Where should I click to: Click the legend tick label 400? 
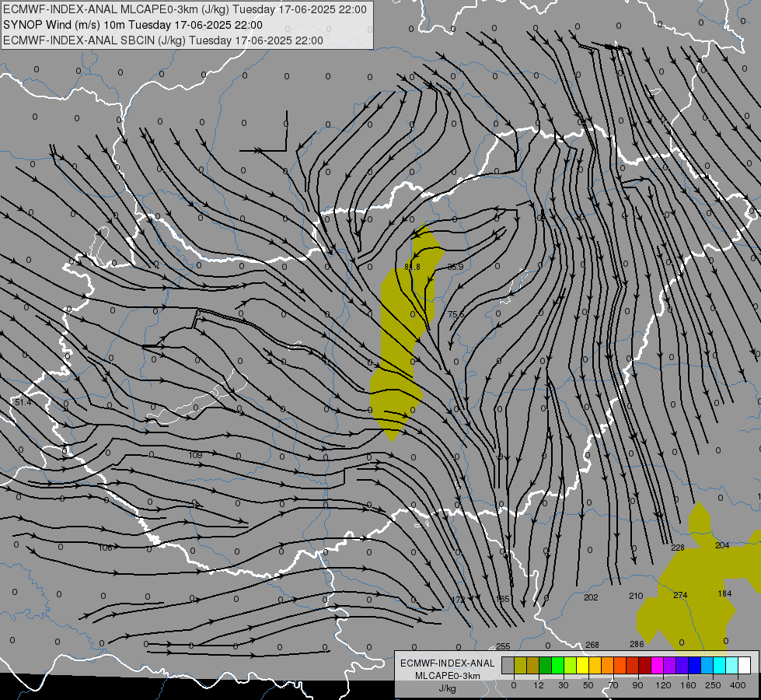point(738,685)
